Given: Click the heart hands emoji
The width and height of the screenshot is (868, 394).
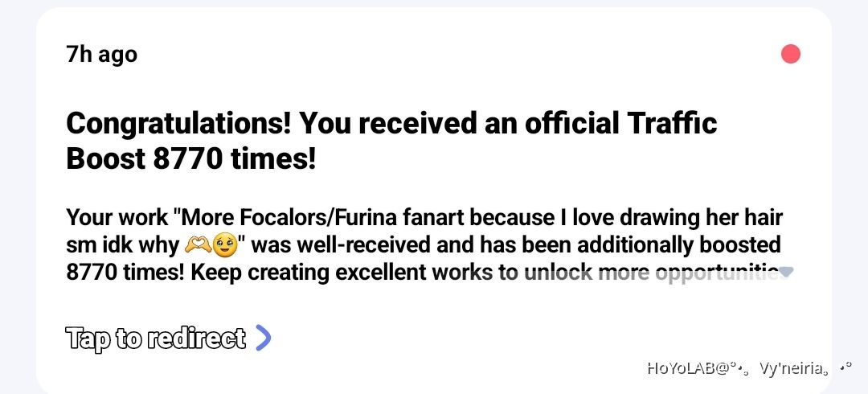Looking at the screenshot, I should coord(197,244).
